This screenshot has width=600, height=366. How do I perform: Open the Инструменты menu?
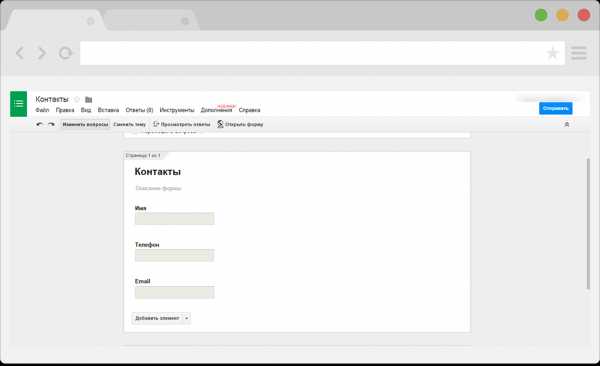click(x=177, y=110)
